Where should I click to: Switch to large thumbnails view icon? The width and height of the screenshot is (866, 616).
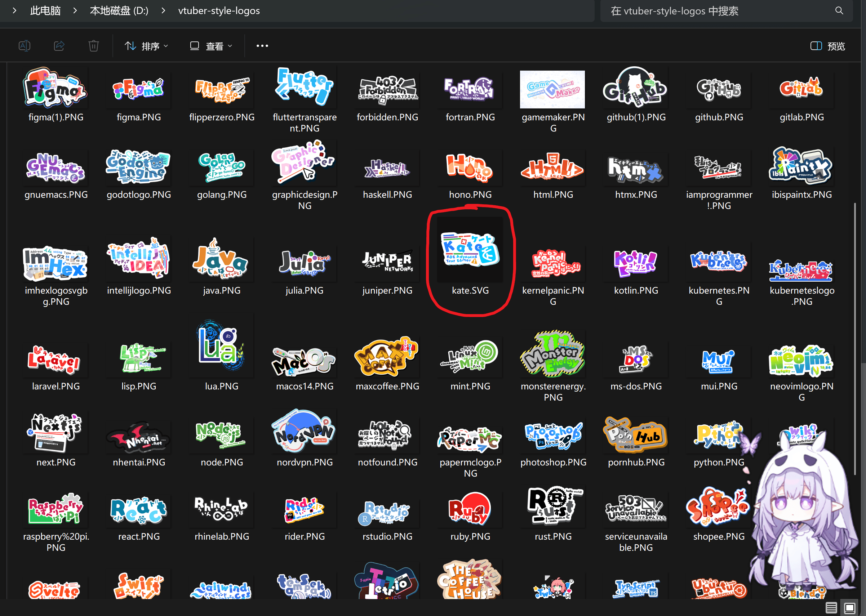click(x=849, y=608)
